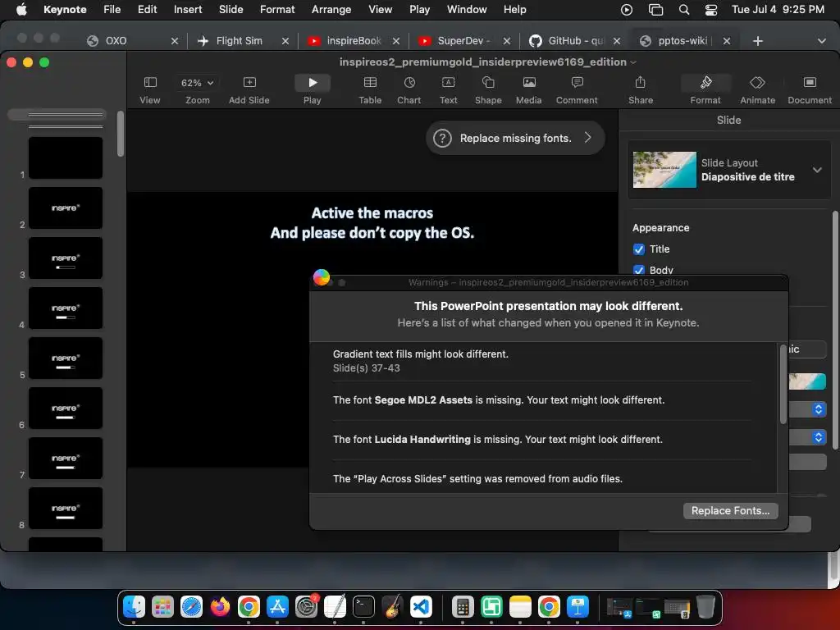
Task: Switch to the inspireBook tab
Action: point(353,41)
